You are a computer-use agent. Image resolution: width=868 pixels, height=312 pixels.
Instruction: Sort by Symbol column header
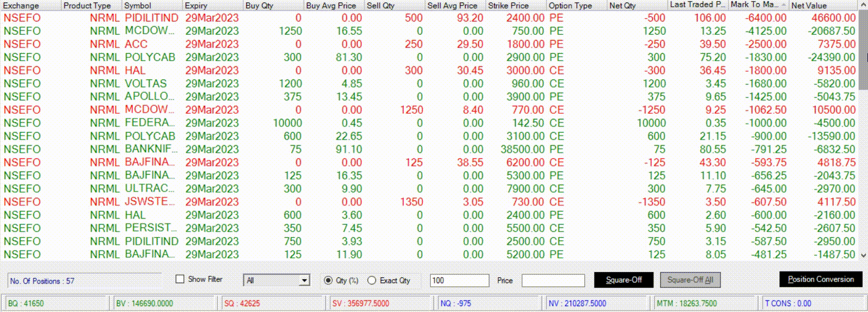(152, 5)
